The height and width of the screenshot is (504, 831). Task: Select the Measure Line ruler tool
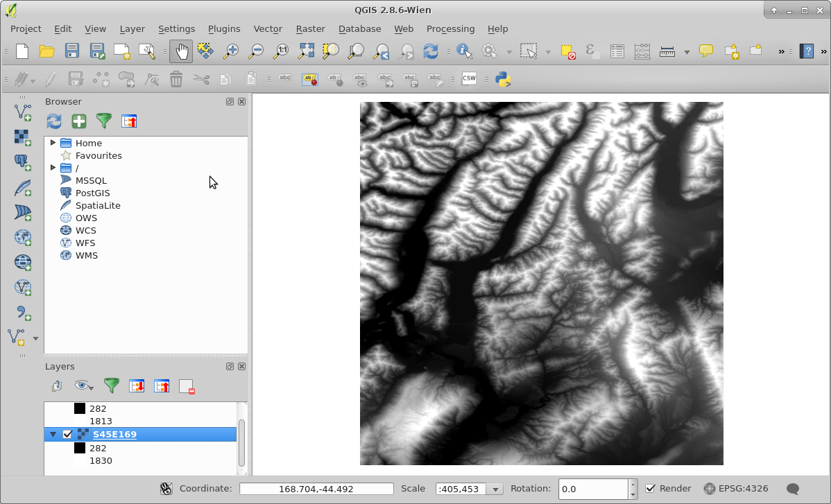[x=667, y=51]
